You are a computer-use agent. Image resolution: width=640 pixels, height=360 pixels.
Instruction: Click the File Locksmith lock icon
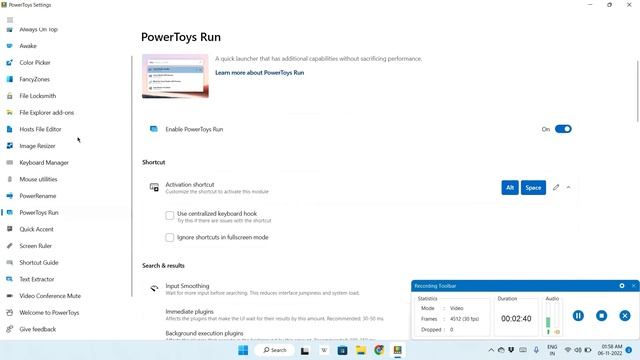10,96
